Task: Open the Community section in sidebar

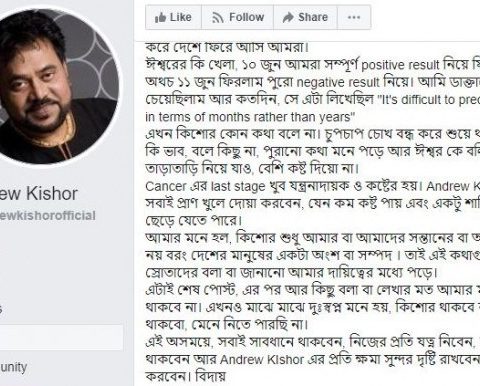Action: [x=13, y=367]
